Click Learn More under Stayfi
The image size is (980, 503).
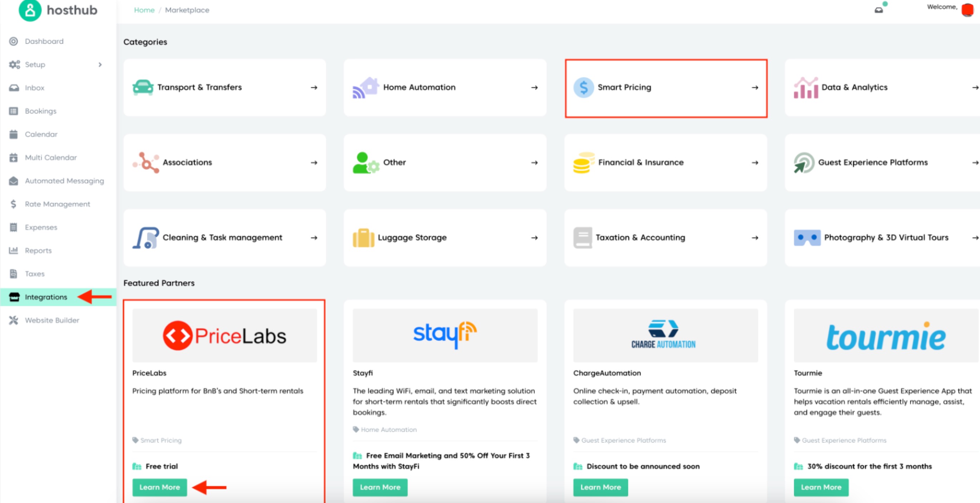380,487
